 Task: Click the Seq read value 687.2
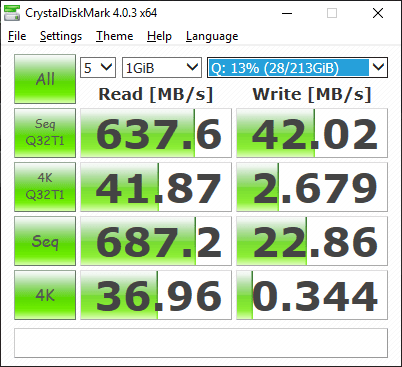pos(156,241)
